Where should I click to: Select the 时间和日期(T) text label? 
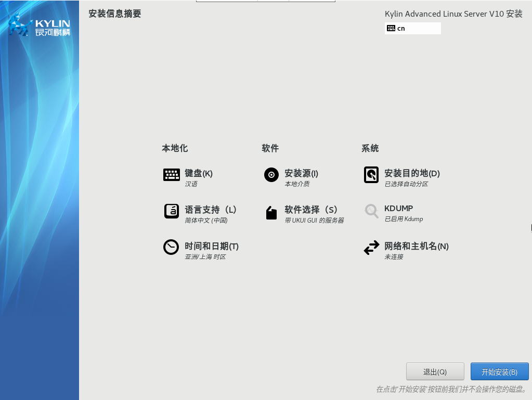pos(212,246)
